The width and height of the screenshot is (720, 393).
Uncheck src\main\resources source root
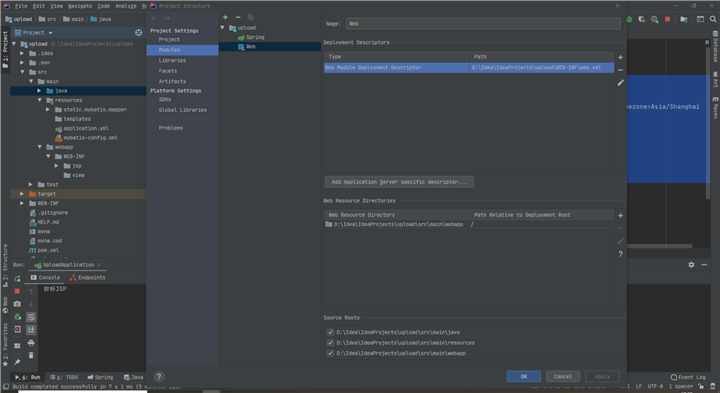pyautogui.click(x=330, y=342)
